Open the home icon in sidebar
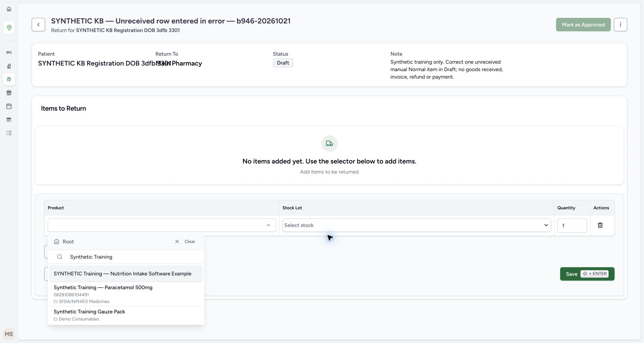 [x=9, y=9]
